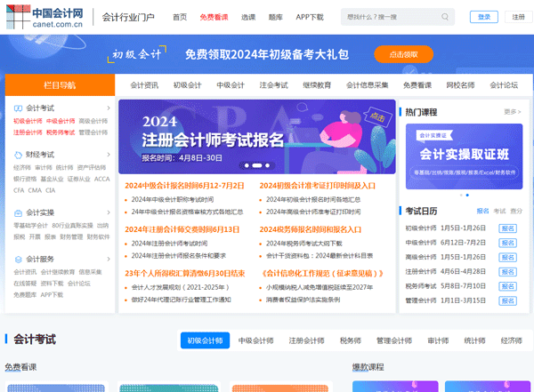
Task: Open 网校名师 in the column nav bar
Action: pyautogui.click(x=460, y=85)
